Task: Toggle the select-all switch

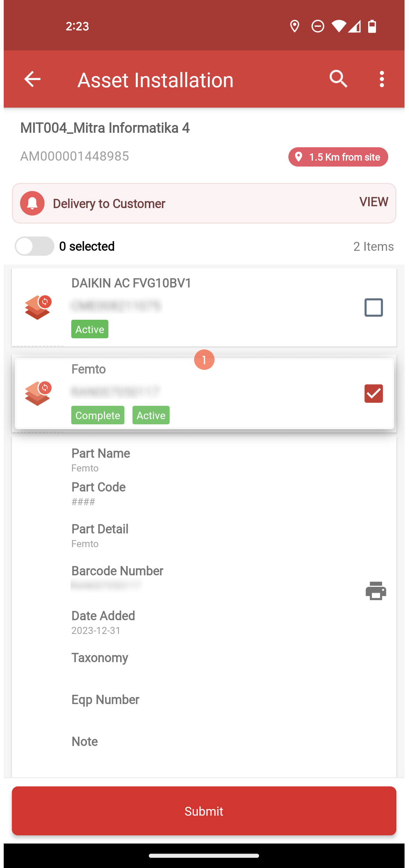Action: (35, 246)
